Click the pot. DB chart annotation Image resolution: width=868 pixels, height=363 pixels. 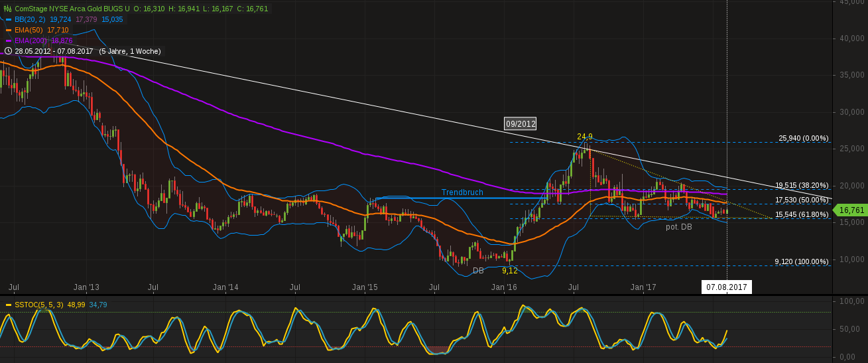(678, 227)
